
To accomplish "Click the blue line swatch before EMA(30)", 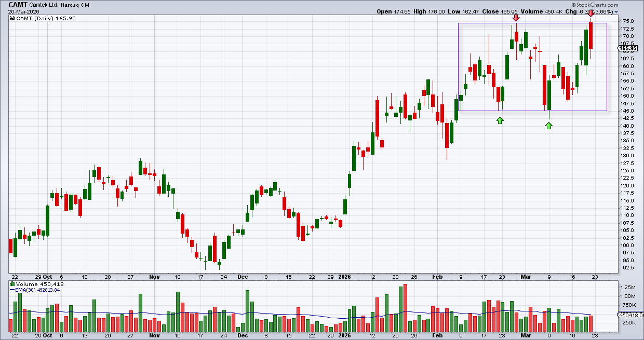I will [12, 290].
